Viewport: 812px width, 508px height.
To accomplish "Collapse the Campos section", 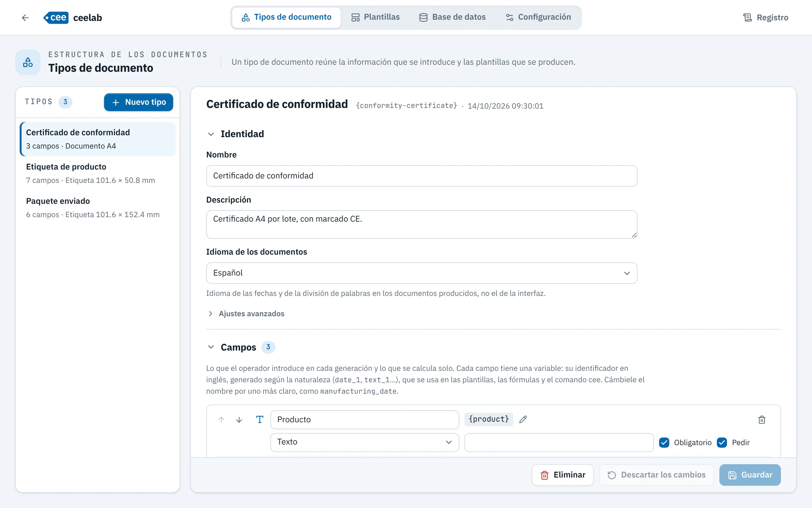I will click(211, 347).
